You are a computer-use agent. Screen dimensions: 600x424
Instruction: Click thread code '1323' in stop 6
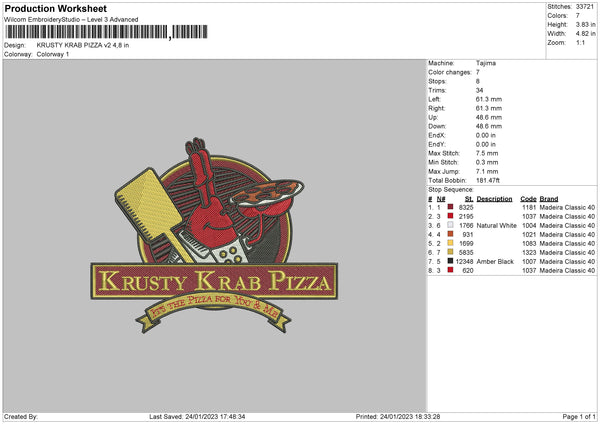(x=529, y=253)
